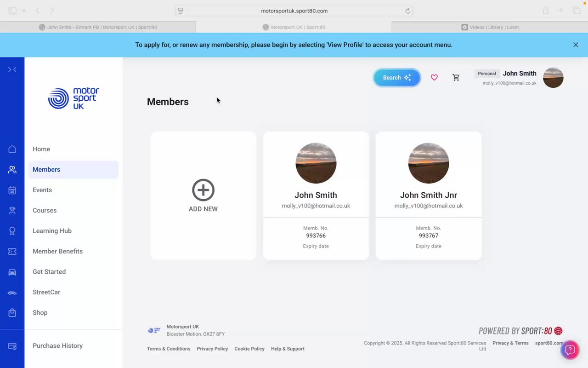Open the browser sidebar dropdown chevron

click(x=23, y=11)
